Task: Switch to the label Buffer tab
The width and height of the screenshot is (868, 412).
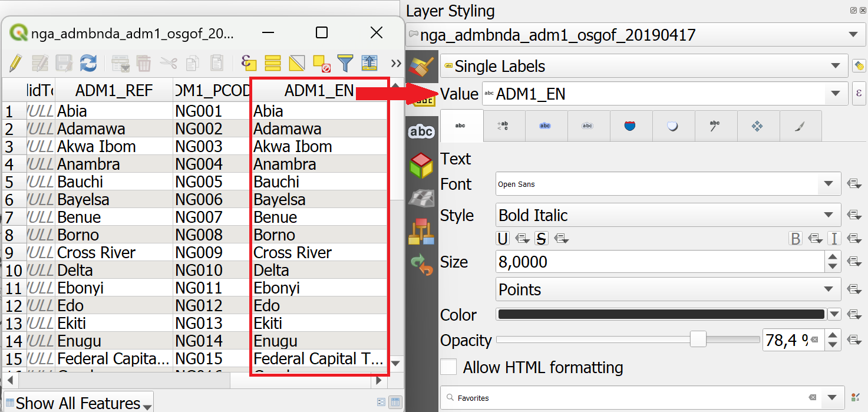Action: click(545, 126)
